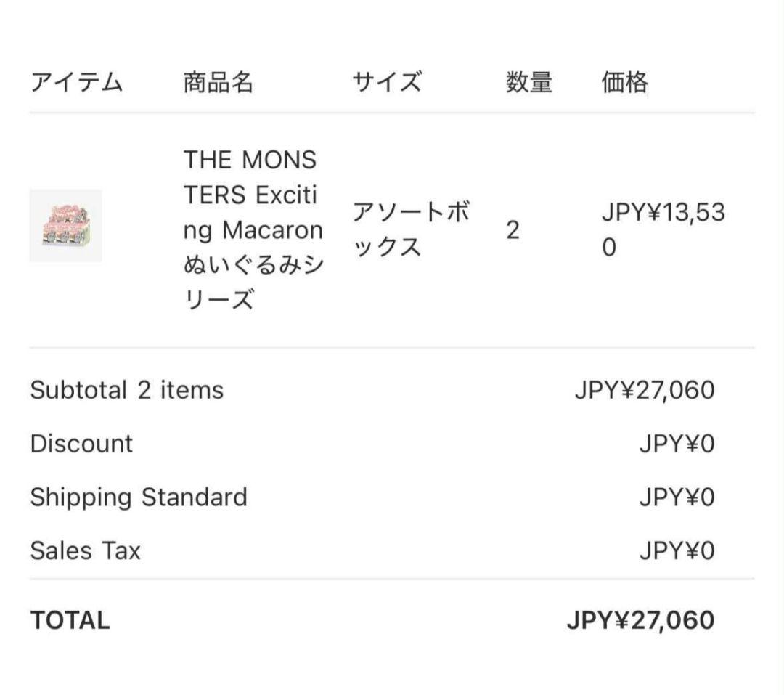Viewport: 784px width, 695px height.
Task: Click the サイズ column header
Action: (x=386, y=83)
